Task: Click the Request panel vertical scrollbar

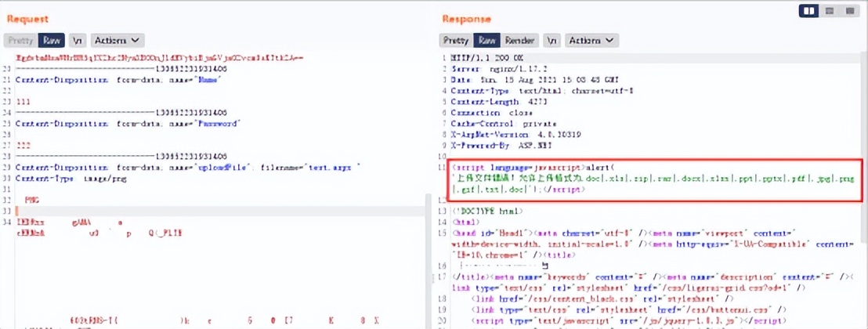Action: pos(428,262)
